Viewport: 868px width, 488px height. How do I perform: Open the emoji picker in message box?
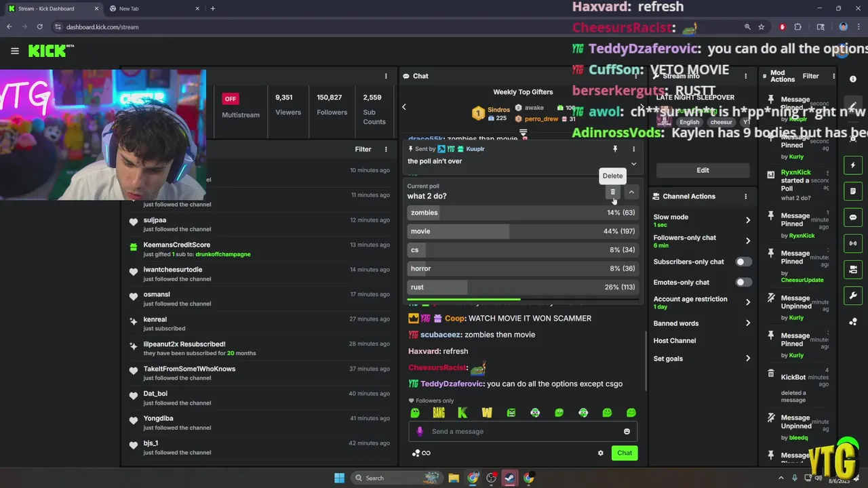627,432
